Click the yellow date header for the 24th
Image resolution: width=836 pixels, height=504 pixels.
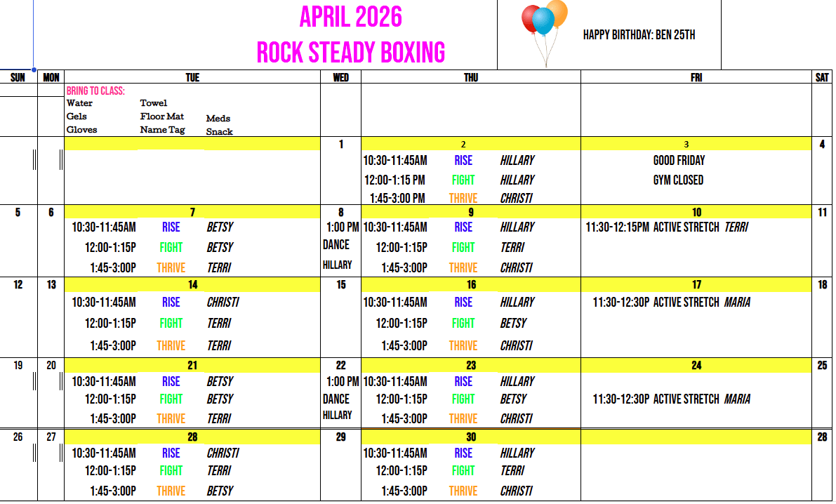(x=696, y=365)
